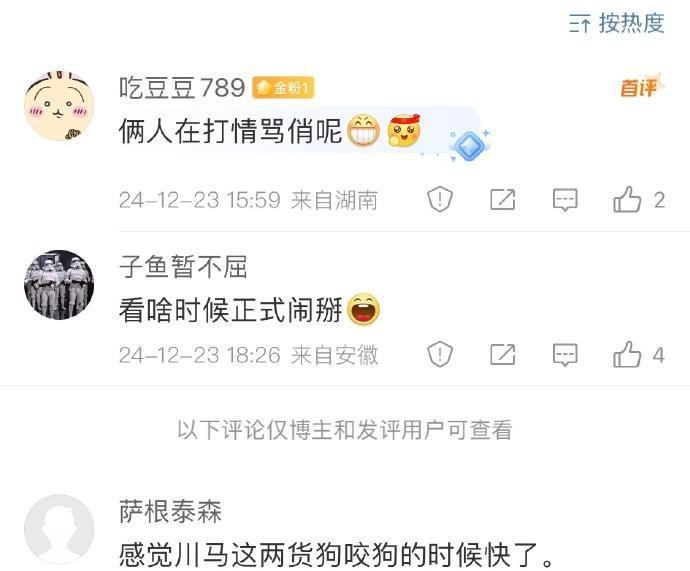
Task: Click the sort arrow icon beside 按热度
Action: point(579,23)
